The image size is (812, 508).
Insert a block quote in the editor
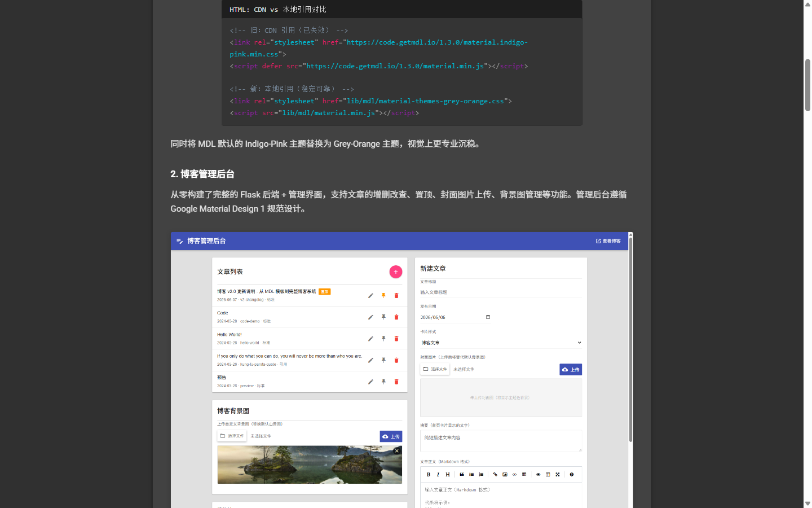click(x=462, y=475)
